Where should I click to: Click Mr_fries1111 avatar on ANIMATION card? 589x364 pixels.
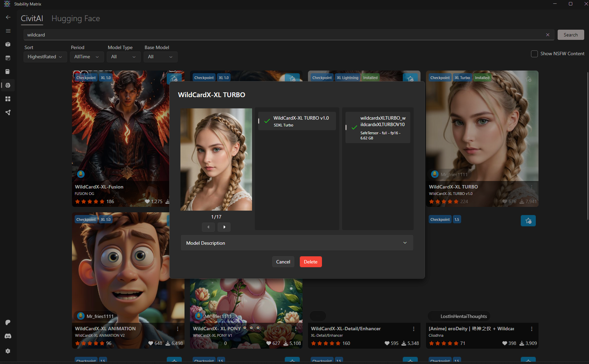(x=81, y=316)
